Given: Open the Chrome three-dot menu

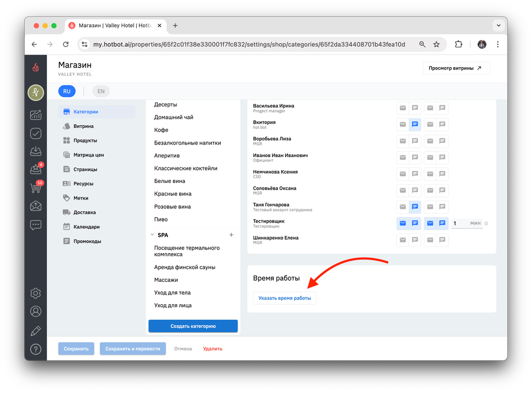Looking at the screenshot, I should (x=498, y=44).
